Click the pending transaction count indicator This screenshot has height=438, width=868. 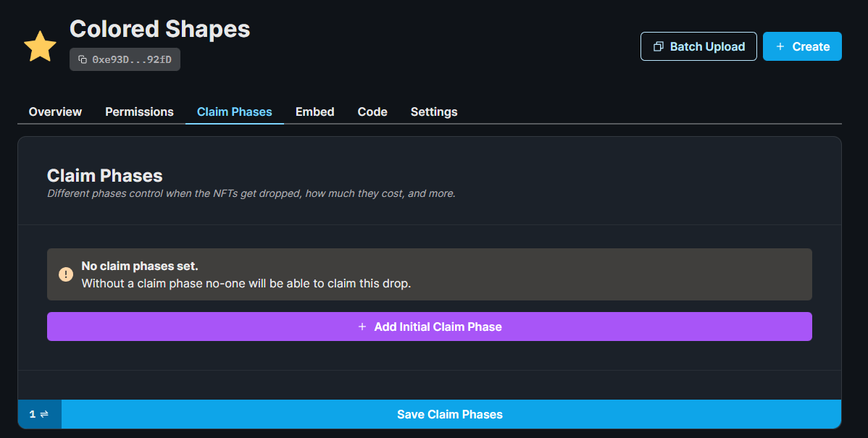31,414
